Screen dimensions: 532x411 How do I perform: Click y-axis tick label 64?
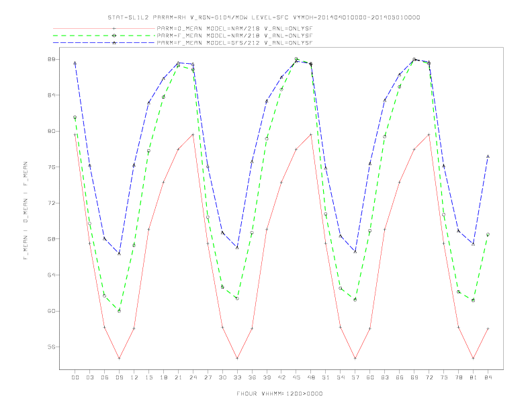[x=52, y=275]
